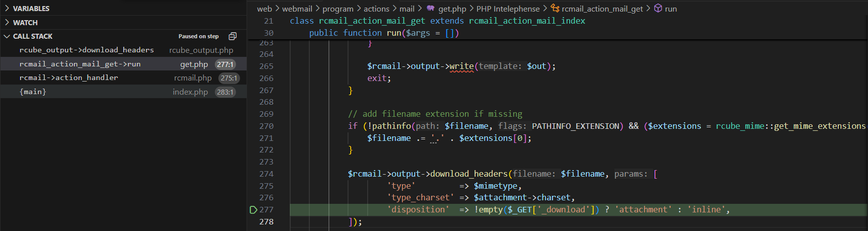The height and width of the screenshot is (231, 868).
Task: Open the get.php breadcrumb file
Action: point(452,9)
